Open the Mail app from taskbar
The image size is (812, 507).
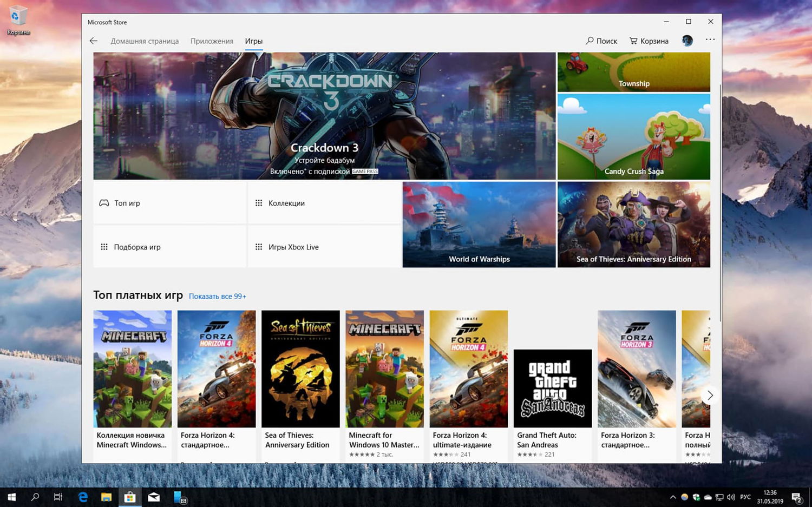click(154, 497)
